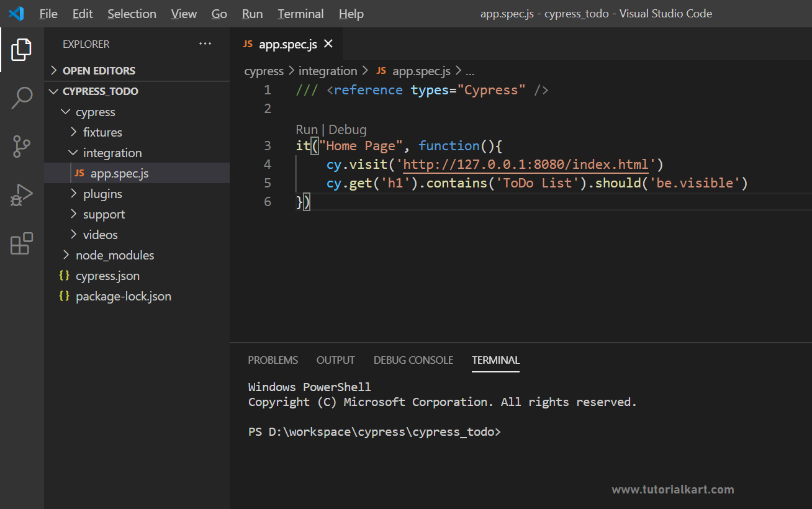Open the Search view icon
The width and height of the screenshot is (812, 509).
click(21, 98)
